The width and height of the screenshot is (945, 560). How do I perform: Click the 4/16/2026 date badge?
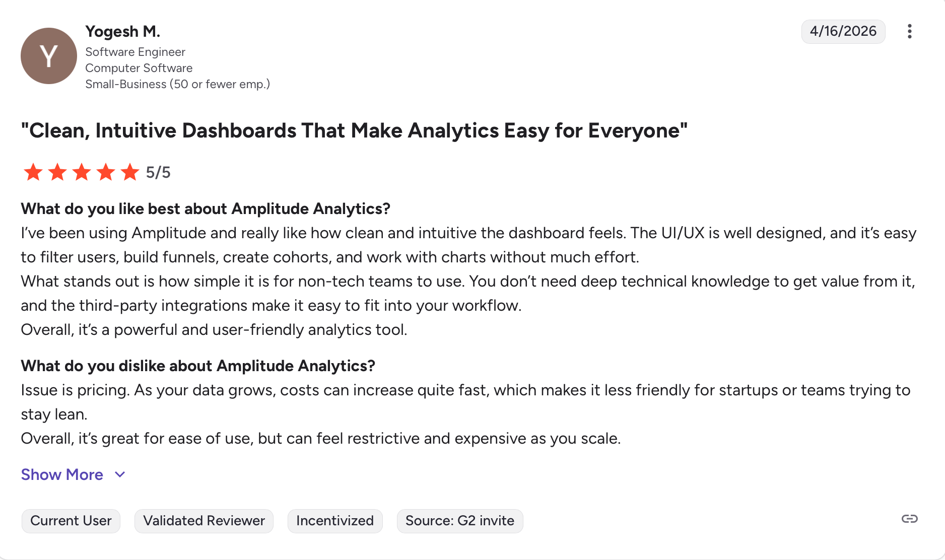point(843,31)
